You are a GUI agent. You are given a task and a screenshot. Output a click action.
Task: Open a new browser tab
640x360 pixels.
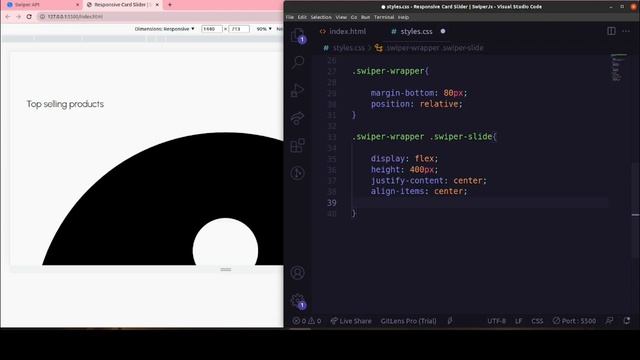click(x=170, y=5)
